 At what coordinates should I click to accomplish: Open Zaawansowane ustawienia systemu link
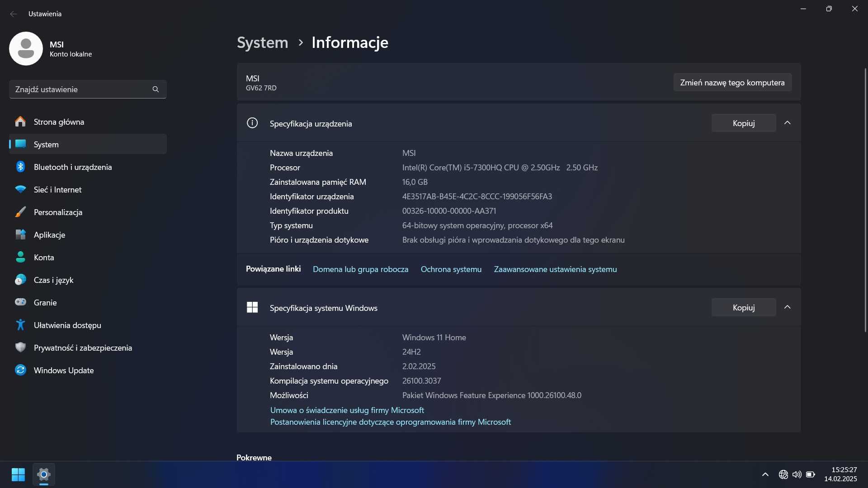(555, 269)
